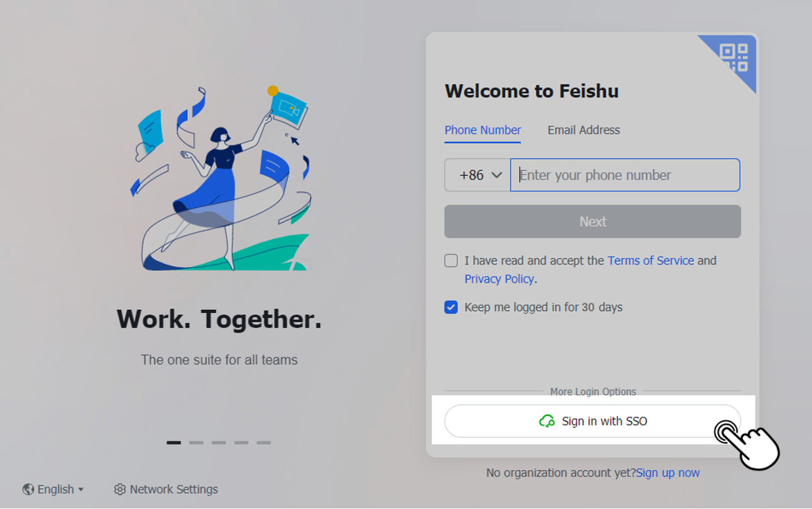Open the Privacy Policy link
812x509 pixels.
coord(499,279)
